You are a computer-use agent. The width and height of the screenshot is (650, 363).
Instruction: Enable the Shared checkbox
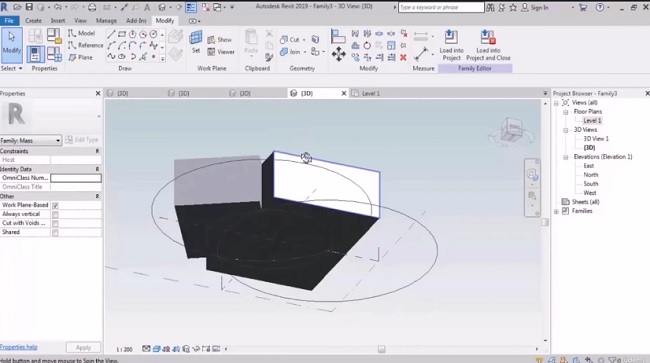click(x=55, y=232)
